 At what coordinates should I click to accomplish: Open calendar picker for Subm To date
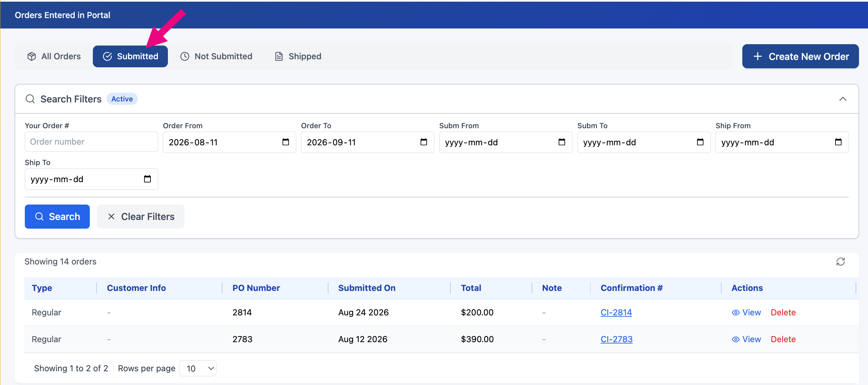point(700,142)
